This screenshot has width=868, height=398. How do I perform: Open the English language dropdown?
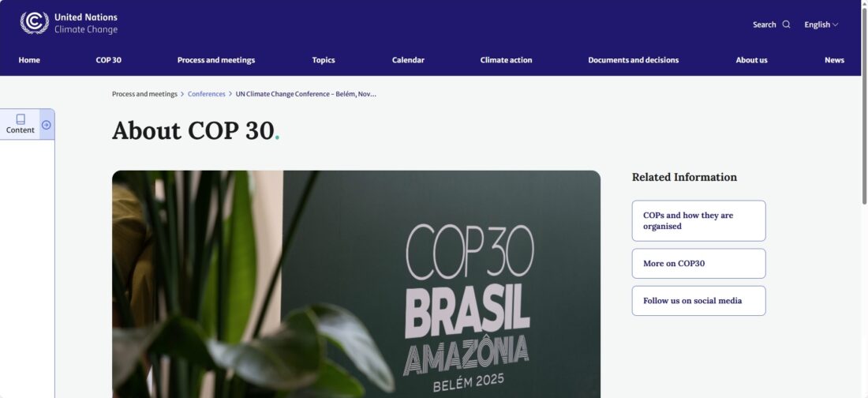(821, 24)
